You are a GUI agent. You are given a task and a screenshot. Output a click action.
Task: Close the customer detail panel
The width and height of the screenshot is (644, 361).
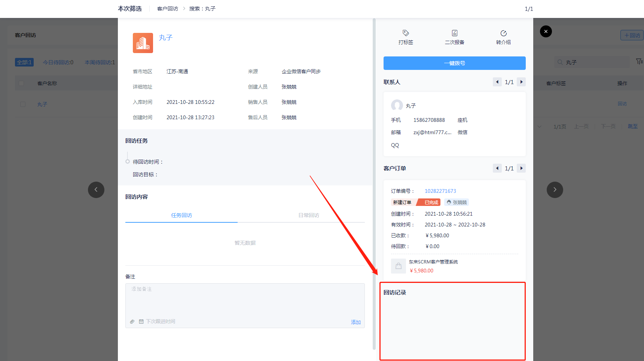(546, 31)
